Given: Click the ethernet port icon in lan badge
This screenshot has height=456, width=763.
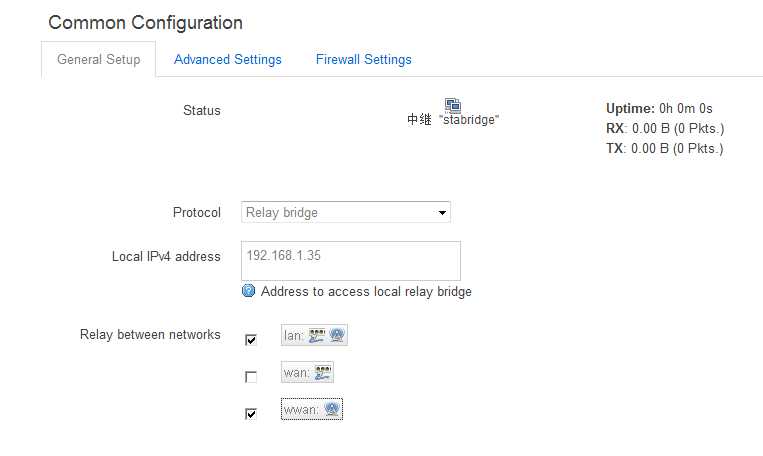Looking at the screenshot, I should coord(317,335).
